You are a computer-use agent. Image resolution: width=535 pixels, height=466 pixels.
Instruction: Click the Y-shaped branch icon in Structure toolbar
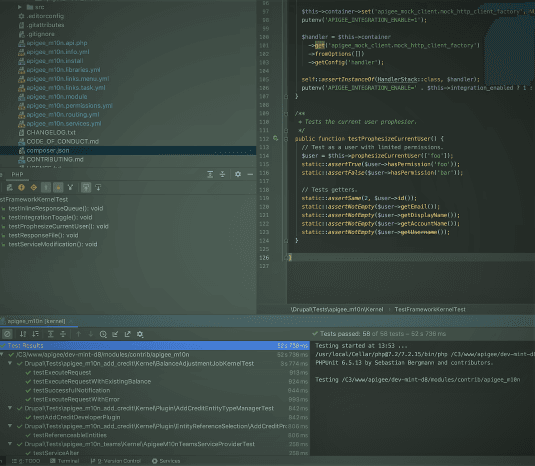(70, 187)
